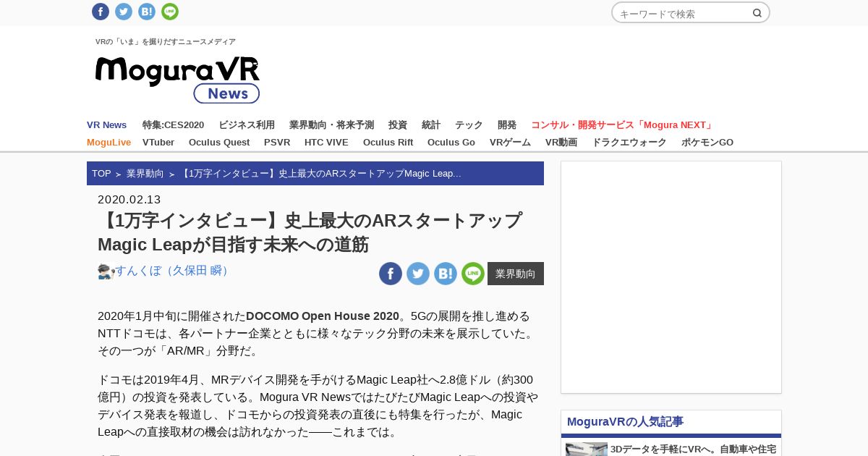
Task: Open the 特集:CES2020 menu item
Action: click(x=173, y=125)
